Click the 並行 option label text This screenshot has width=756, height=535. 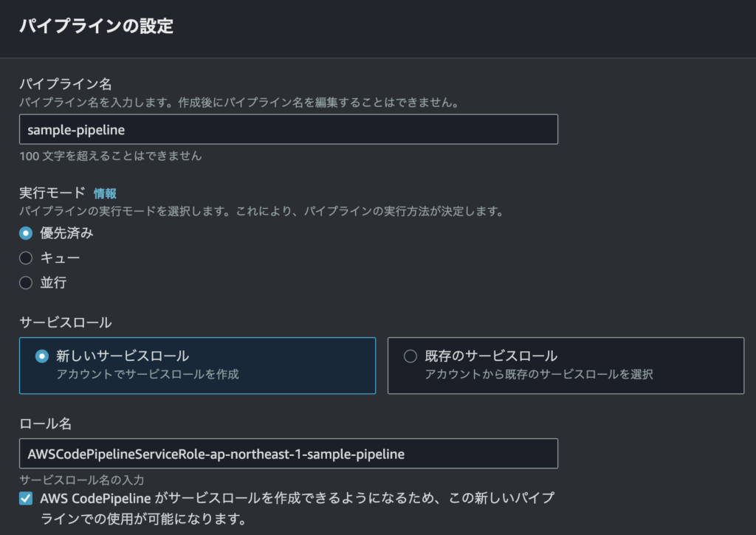click(x=53, y=283)
